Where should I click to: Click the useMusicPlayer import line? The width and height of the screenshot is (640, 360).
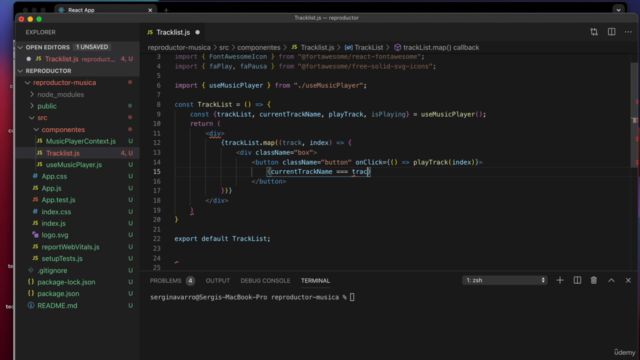tap(271, 85)
